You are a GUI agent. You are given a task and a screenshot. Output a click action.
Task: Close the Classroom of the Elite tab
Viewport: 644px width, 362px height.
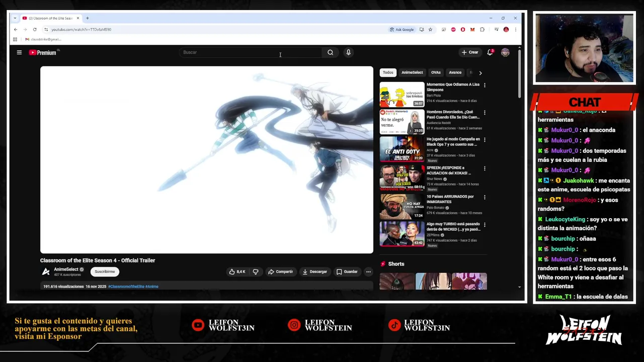pos(77,18)
